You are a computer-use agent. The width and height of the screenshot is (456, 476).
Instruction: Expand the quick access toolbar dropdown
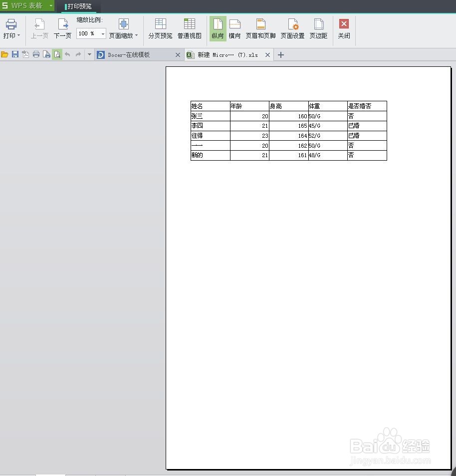tap(89, 55)
